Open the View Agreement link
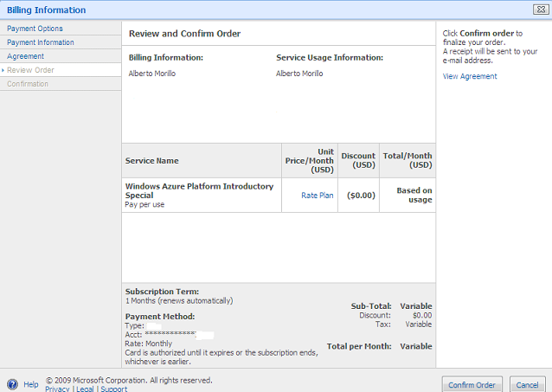 point(470,76)
